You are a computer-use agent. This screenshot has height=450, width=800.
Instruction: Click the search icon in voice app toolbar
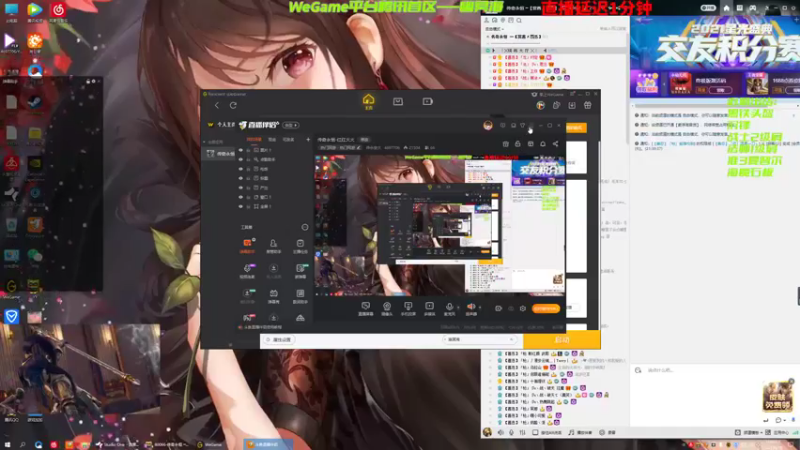(519, 20)
